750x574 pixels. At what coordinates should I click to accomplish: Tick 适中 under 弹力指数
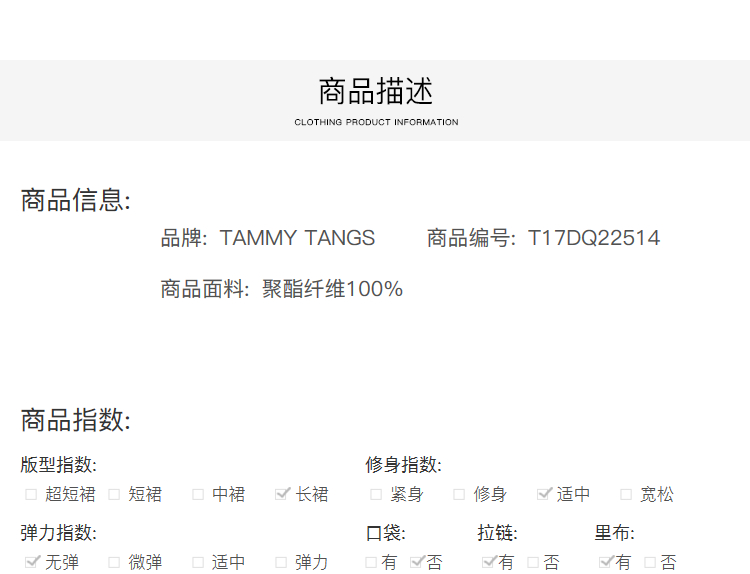(x=198, y=562)
